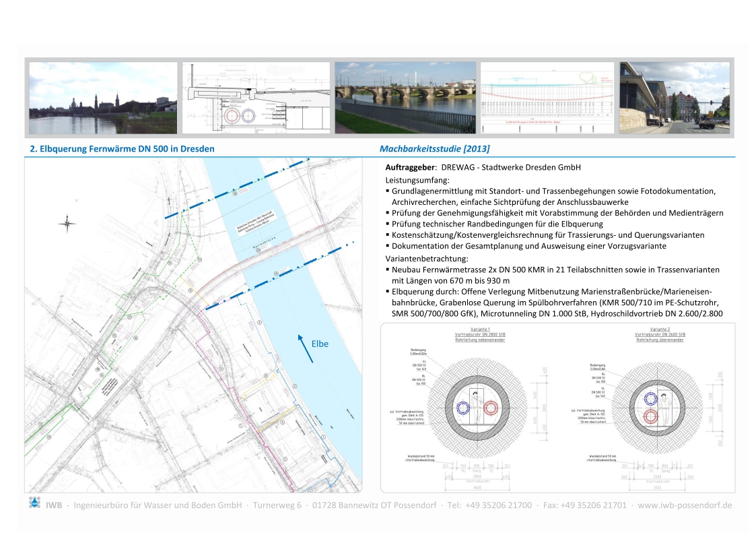Click the 'Elbe' river label on the map
This screenshot has height=535, width=756.
coord(320,344)
